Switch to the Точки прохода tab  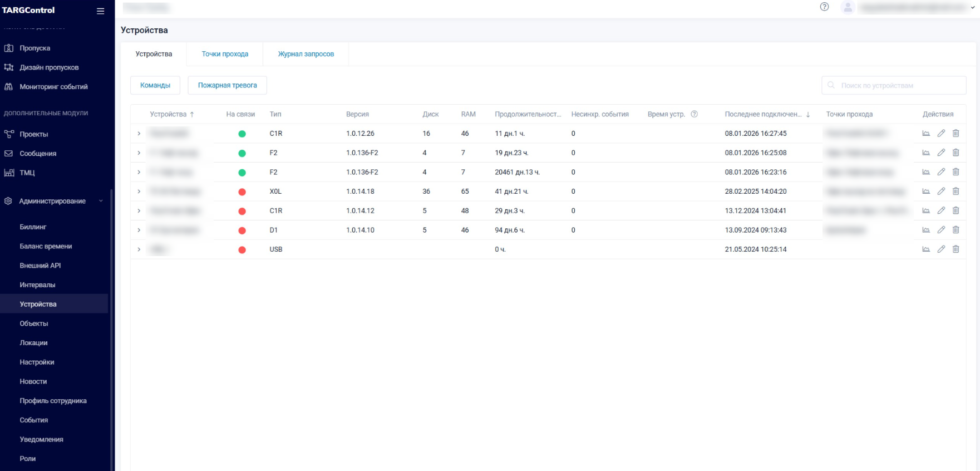tap(225, 54)
